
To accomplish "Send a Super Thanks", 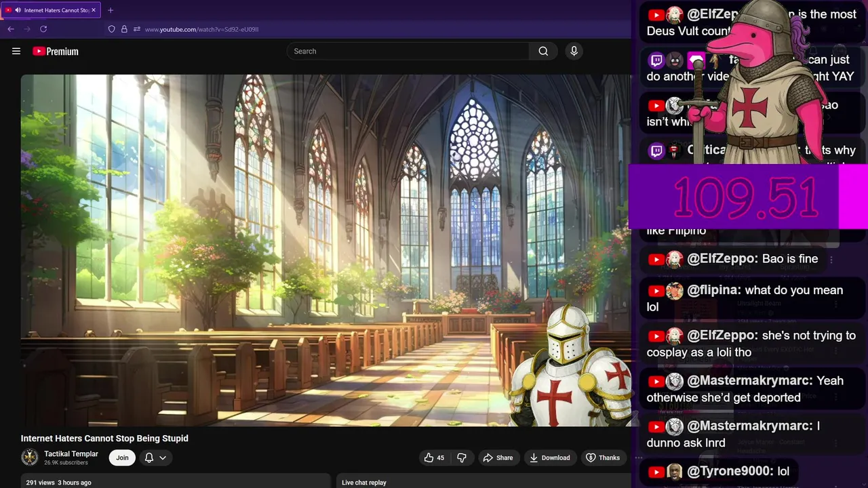I will (603, 457).
